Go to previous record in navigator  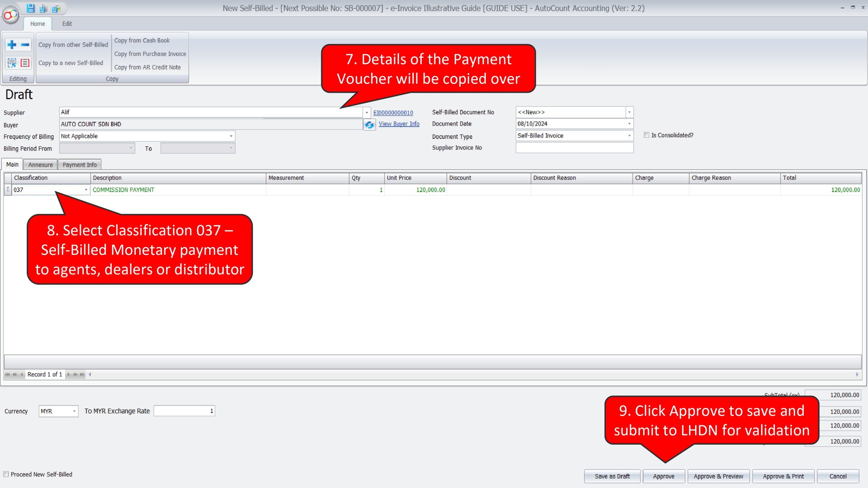click(22, 374)
